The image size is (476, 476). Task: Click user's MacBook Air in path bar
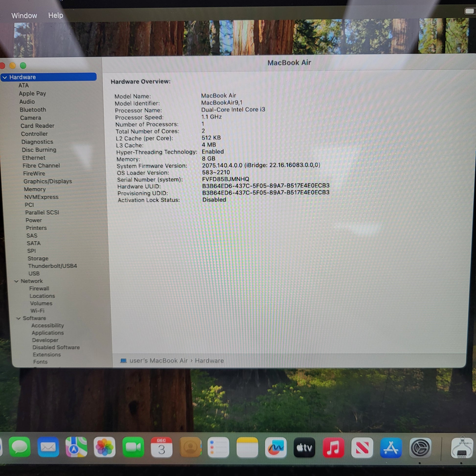[x=159, y=361]
